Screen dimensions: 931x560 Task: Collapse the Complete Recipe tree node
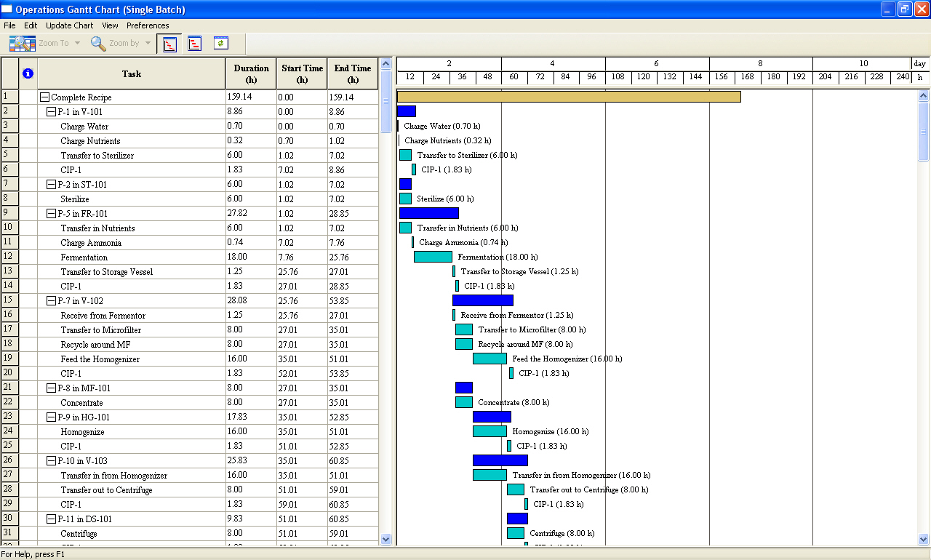click(x=45, y=97)
